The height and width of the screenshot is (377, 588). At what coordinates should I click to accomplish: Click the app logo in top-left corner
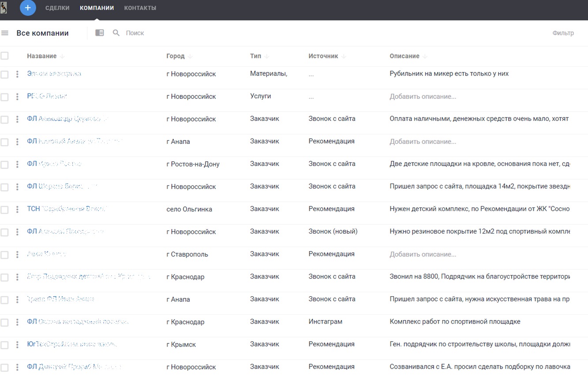pyautogui.click(x=4, y=8)
